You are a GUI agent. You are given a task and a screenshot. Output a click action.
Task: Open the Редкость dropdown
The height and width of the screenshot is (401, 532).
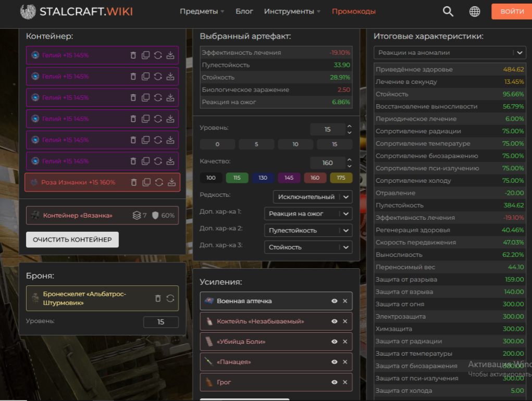pos(313,197)
